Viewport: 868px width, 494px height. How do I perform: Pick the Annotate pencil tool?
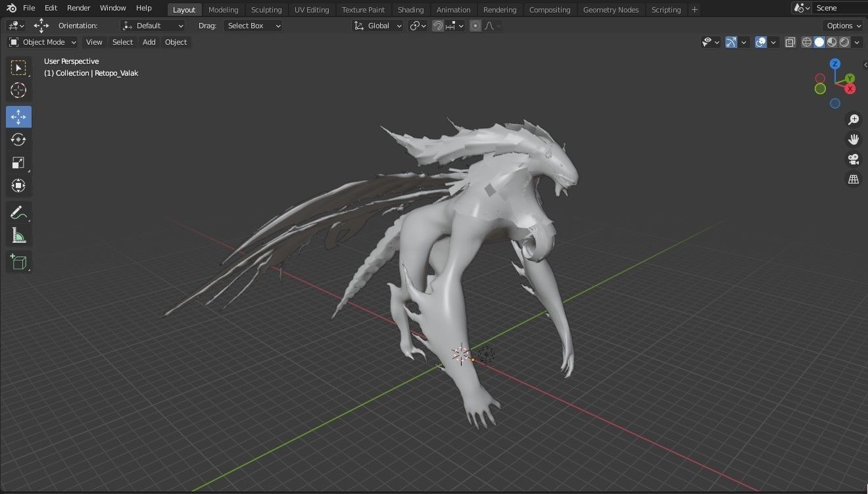(x=18, y=212)
